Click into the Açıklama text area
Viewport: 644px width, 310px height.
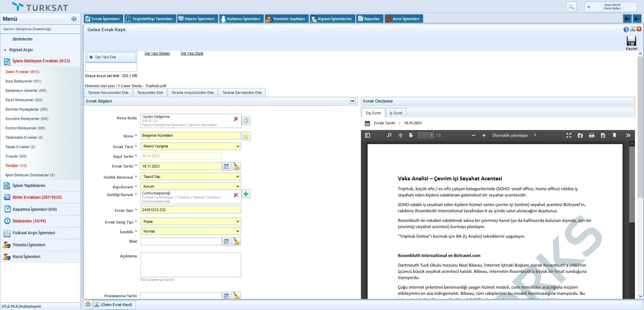191,264
